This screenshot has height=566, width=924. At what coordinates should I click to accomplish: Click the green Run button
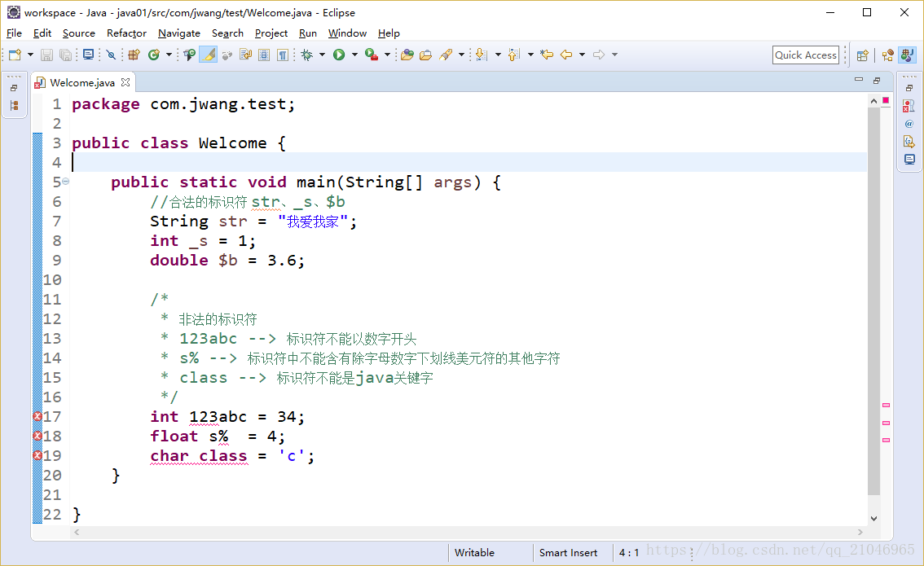[339, 55]
